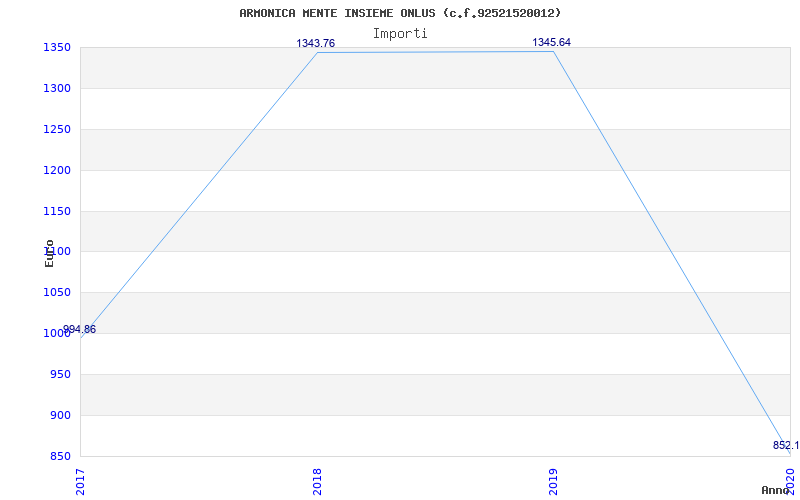
Task: Select data label 1343.76
Action: click(315, 43)
